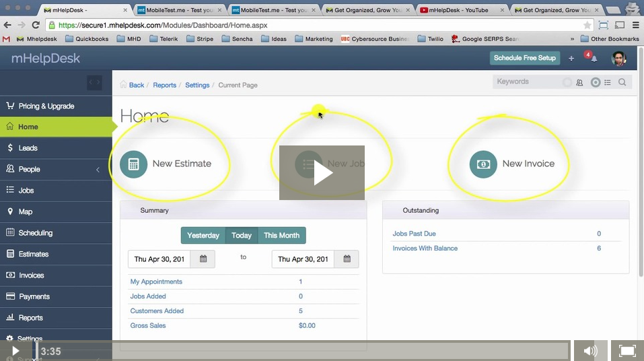Open Map in sidebar

56,211
